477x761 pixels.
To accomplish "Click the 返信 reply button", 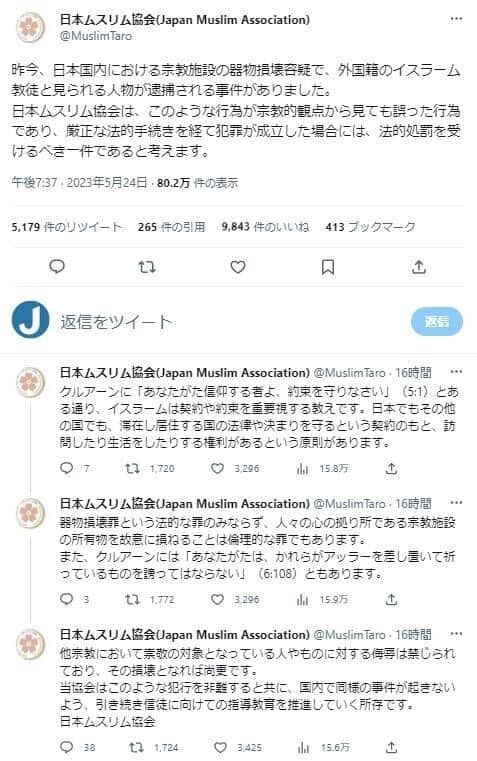I will [x=437, y=321].
